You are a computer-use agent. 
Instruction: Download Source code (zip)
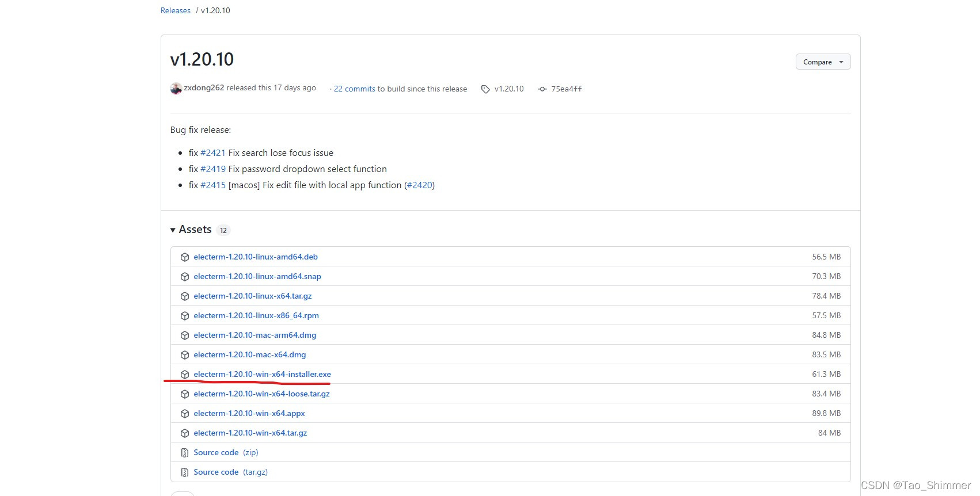(226, 452)
